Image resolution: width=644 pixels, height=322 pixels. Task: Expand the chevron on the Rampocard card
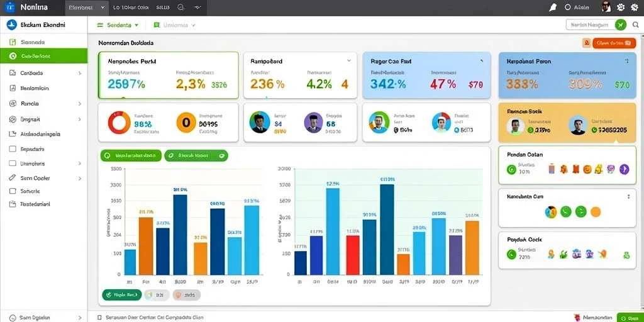tap(349, 60)
